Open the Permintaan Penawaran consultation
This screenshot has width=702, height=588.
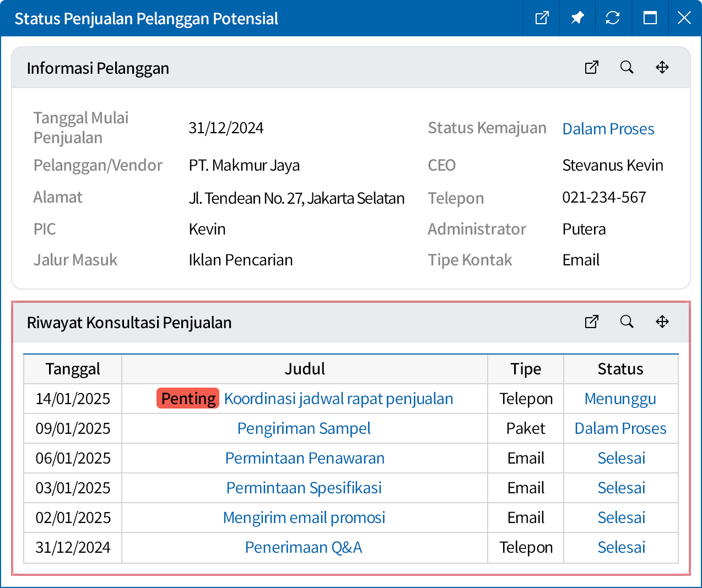coord(305,458)
